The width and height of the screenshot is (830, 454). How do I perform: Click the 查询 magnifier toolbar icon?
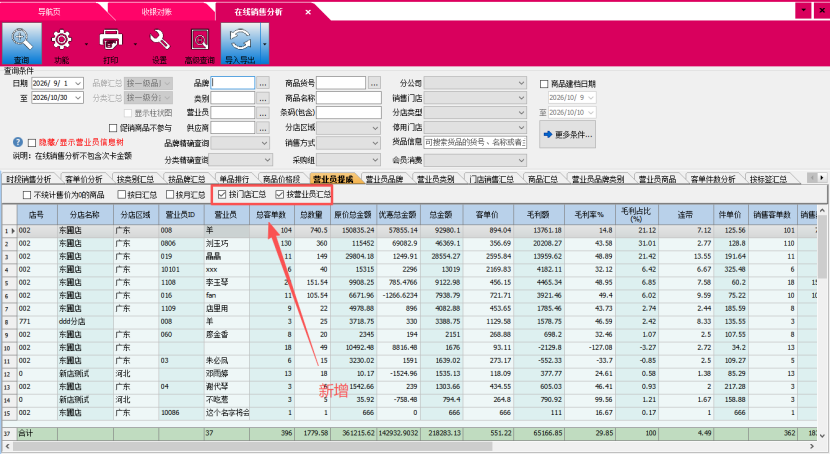[x=22, y=44]
